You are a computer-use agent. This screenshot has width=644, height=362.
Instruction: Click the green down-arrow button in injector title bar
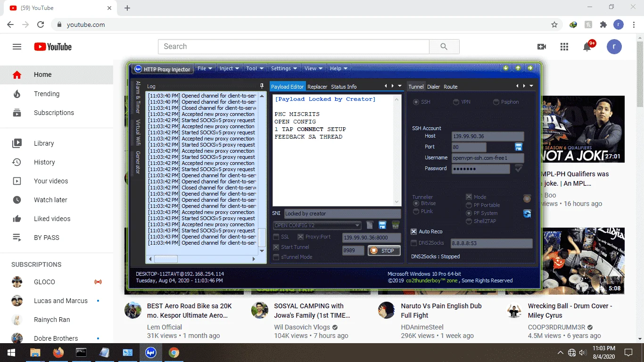[x=506, y=68]
